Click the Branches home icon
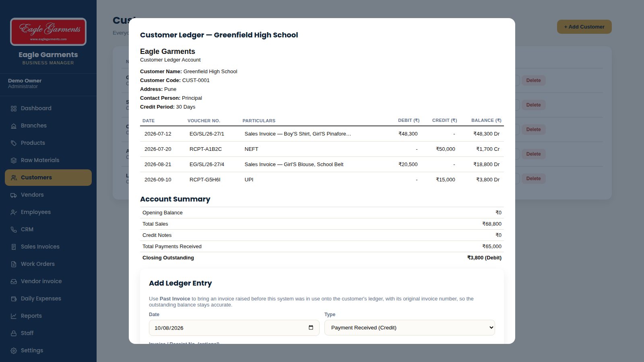Viewport: 644px width, 362px height. 14,126
